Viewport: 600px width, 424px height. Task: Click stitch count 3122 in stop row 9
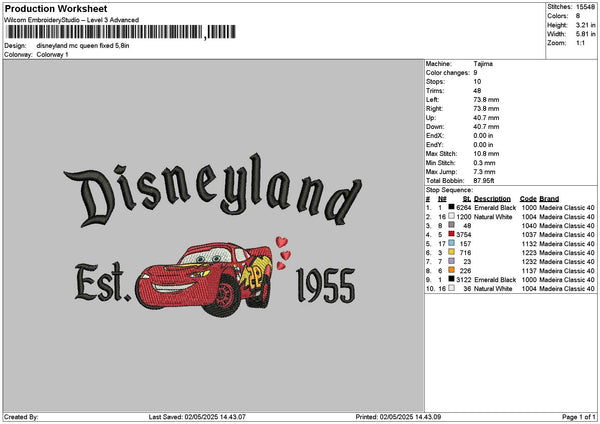[464, 280]
